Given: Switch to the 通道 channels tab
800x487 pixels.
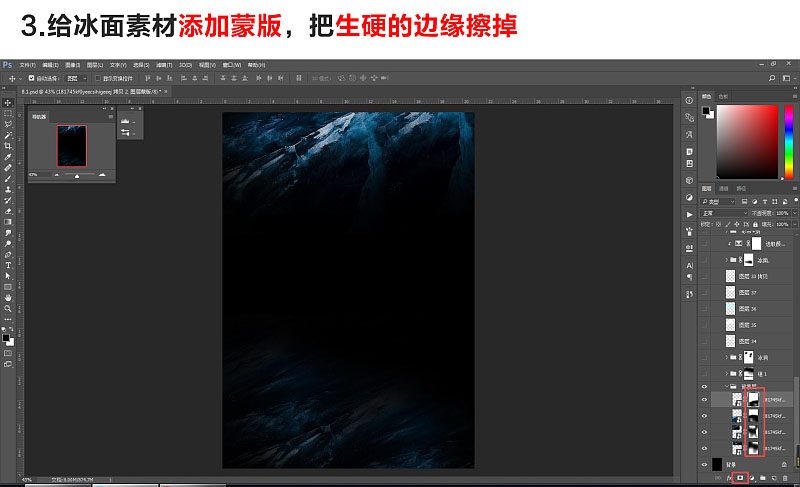Looking at the screenshot, I should [723, 188].
